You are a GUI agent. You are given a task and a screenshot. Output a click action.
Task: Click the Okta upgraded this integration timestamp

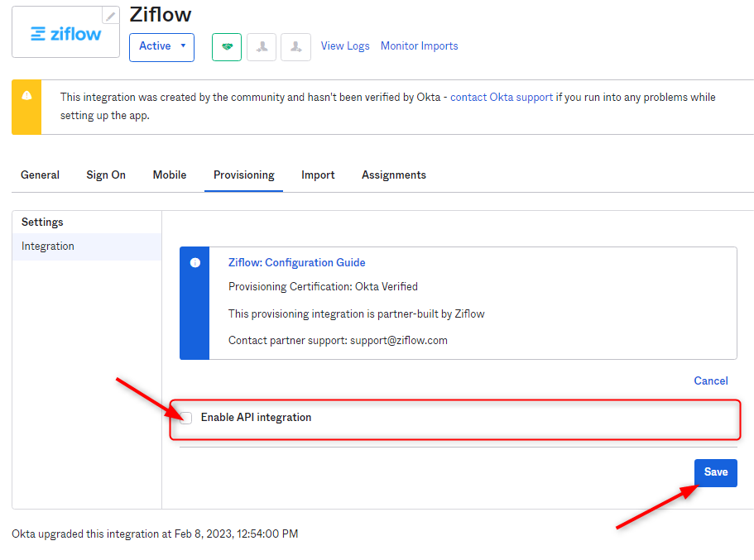(x=155, y=534)
